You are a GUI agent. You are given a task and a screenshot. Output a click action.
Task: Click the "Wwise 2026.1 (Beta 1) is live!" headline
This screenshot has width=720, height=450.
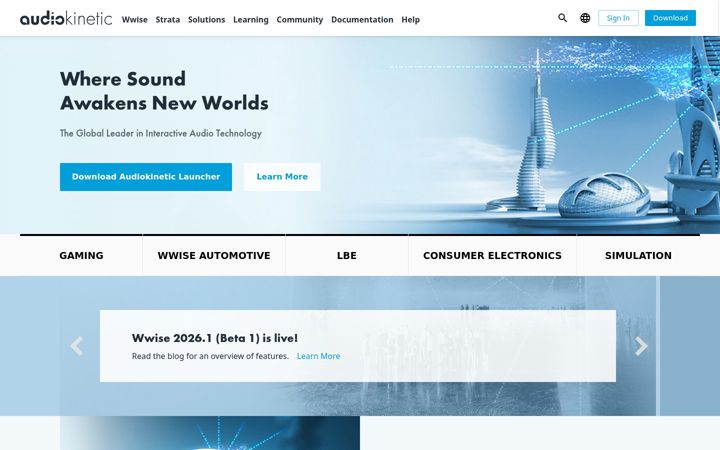[215, 338]
